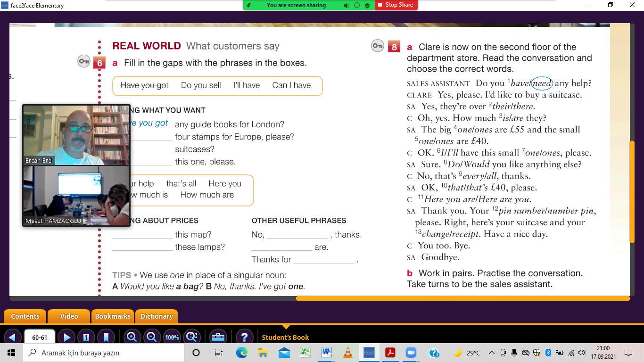The width and height of the screenshot is (644, 362).
Task: Switch to the Dictionary tab
Action: tap(157, 316)
